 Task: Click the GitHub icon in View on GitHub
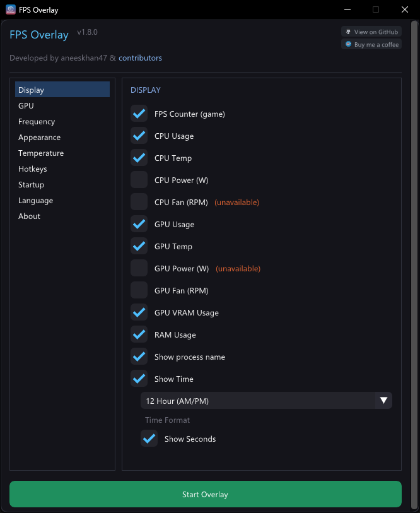[348, 32]
